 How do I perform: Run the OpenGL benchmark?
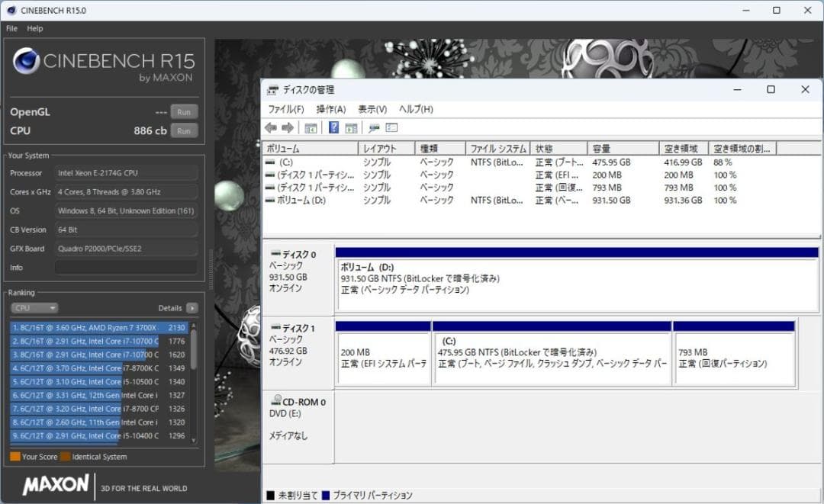click(x=183, y=111)
